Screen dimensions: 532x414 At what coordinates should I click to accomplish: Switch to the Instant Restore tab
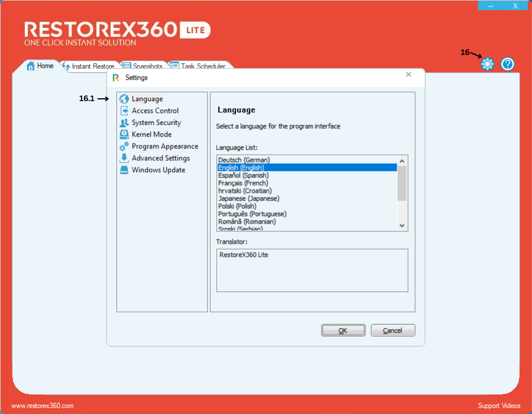[89, 66]
